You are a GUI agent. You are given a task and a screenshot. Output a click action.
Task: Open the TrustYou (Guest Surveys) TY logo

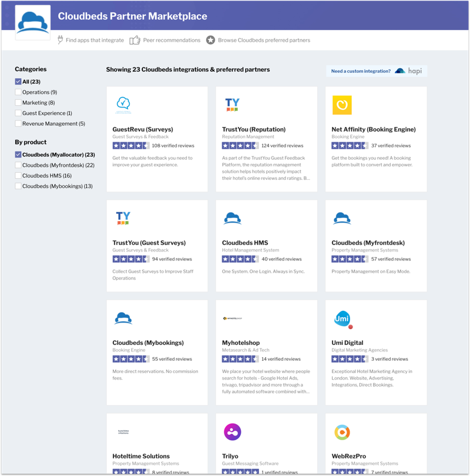(123, 218)
